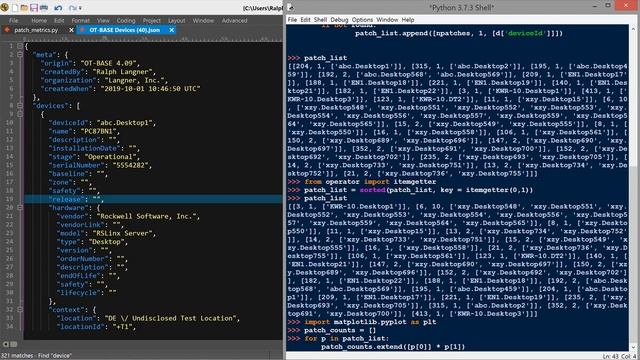Screen dimensions: 640x360
Task: Open the Layout tab
Action: click(x=176, y=20)
